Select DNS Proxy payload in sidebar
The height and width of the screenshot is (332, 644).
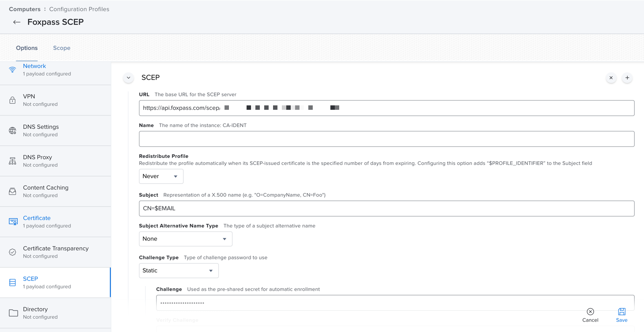[x=55, y=161]
